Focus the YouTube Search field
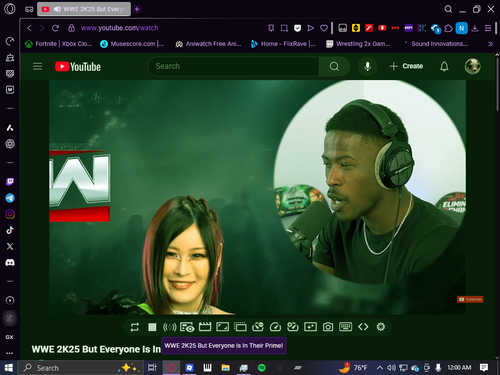The height and width of the screenshot is (375, 500). (x=233, y=66)
